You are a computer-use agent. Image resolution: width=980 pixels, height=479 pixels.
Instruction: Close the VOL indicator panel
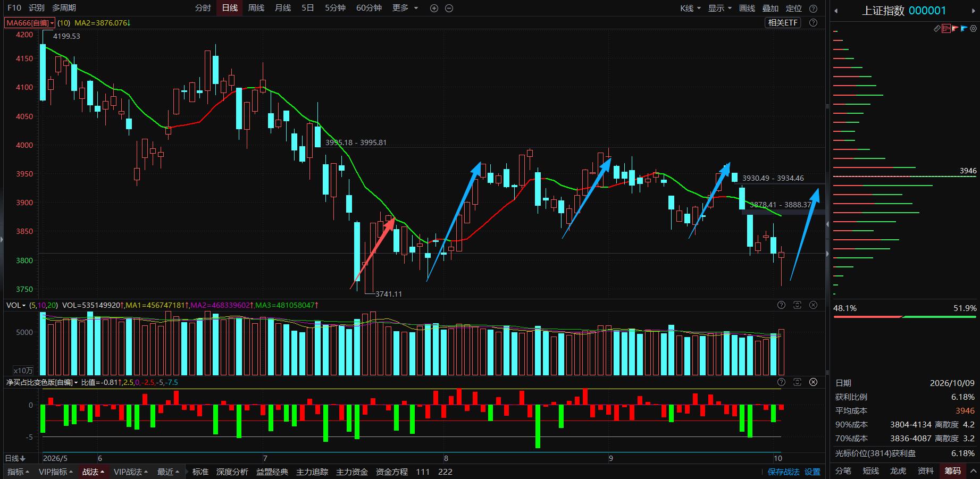coord(813,305)
